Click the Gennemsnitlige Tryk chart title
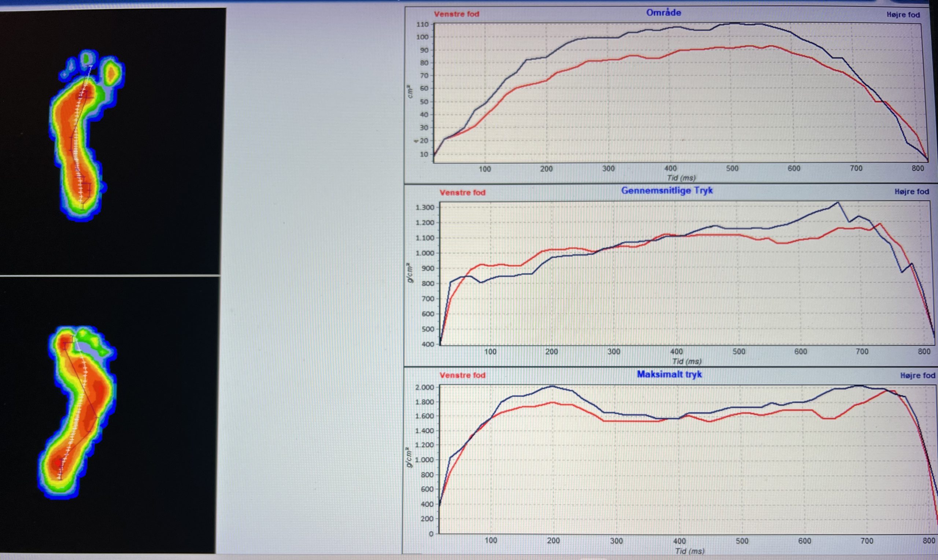This screenshot has height=560, width=938. (x=666, y=190)
